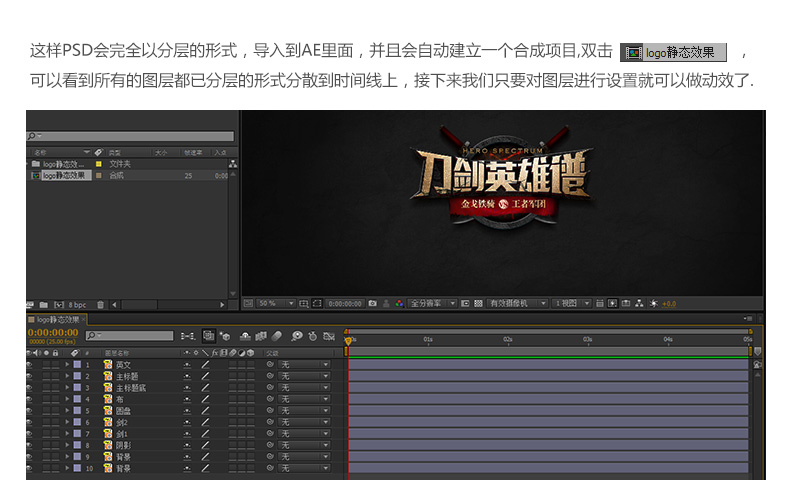Click the +0.0 exposure value
The width and height of the screenshot is (800, 495).
(x=669, y=304)
